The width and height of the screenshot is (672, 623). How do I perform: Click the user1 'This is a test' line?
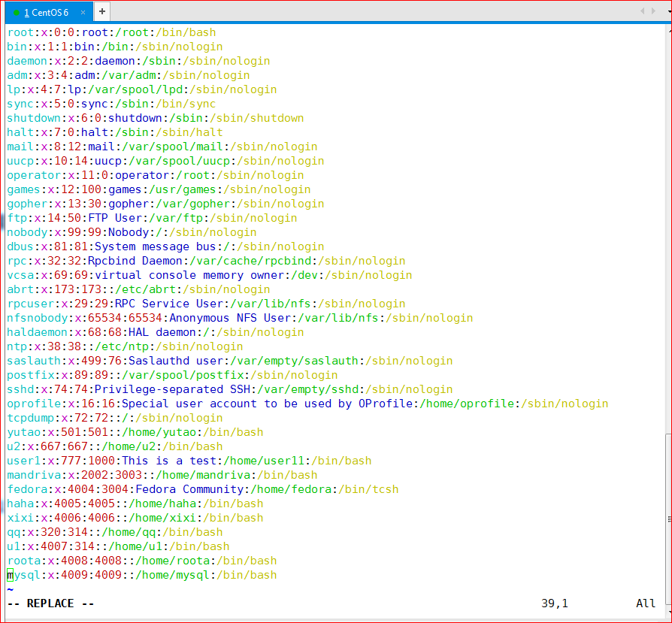pos(189,461)
